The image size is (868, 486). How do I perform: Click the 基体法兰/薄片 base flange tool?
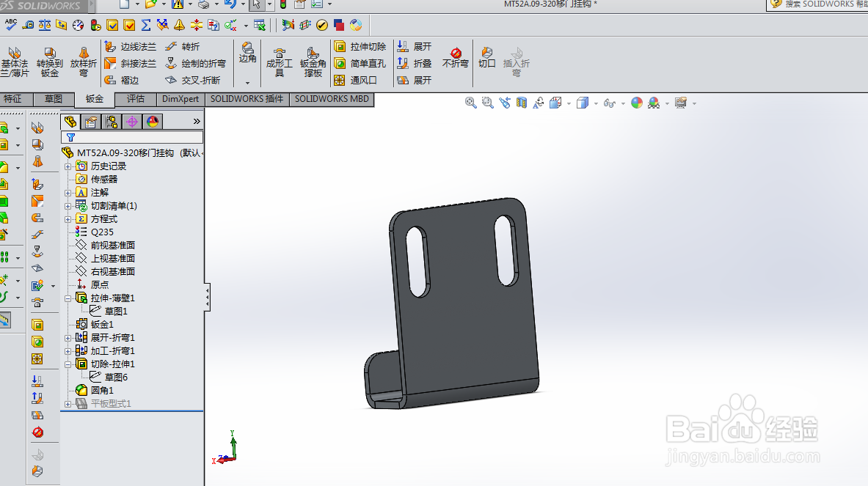click(15, 62)
